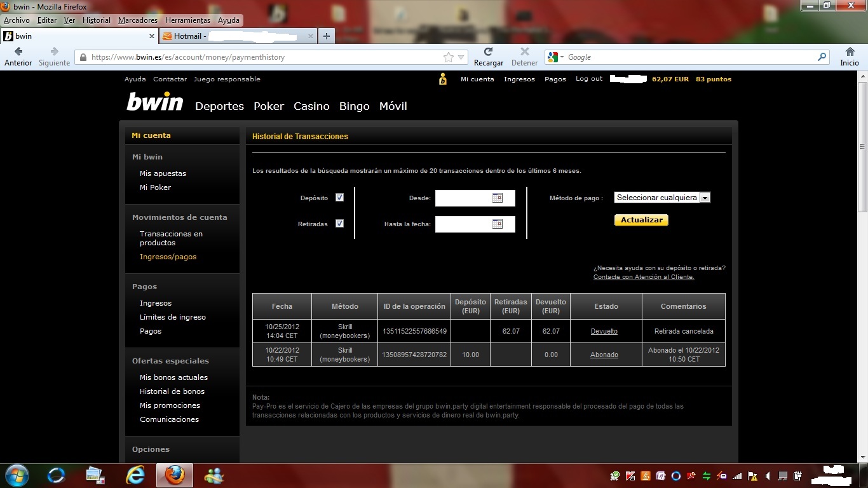Close the bwin tab
The image size is (868, 488).
click(x=152, y=36)
